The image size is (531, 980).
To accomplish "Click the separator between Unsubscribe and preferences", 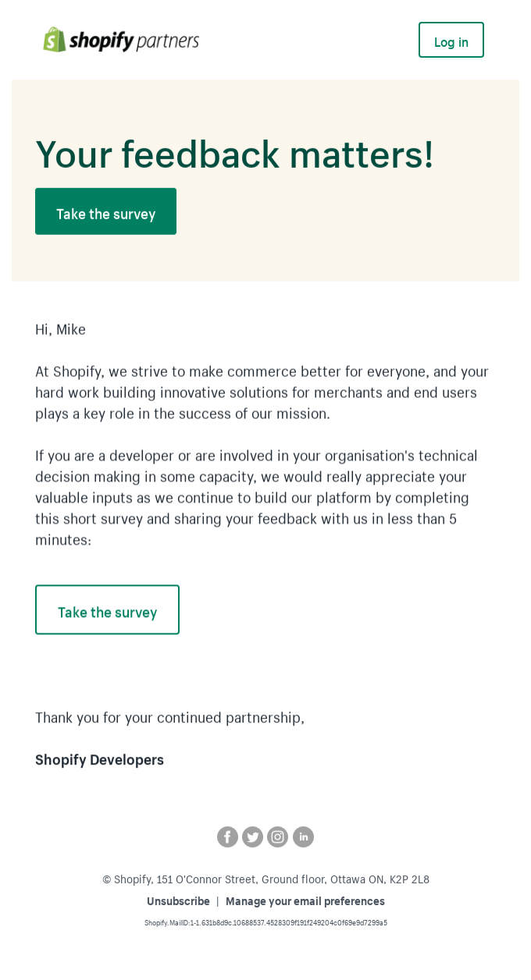I will [x=217, y=901].
